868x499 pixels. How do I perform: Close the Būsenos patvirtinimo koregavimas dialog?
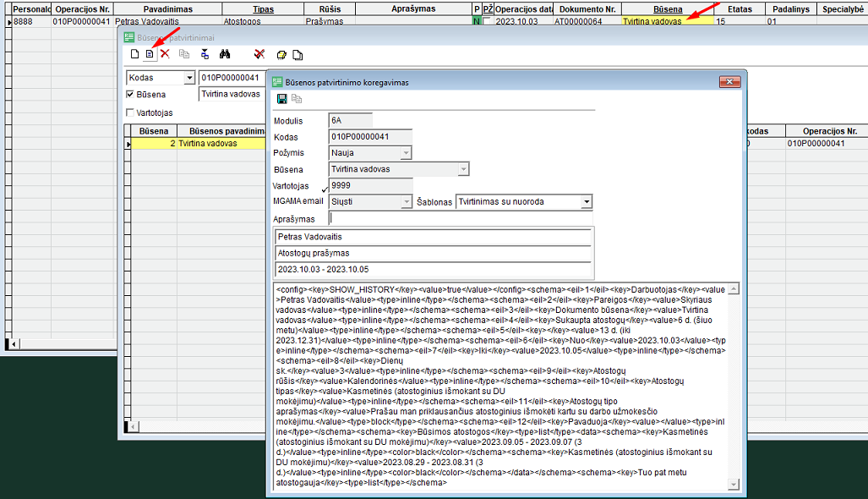click(x=729, y=82)
